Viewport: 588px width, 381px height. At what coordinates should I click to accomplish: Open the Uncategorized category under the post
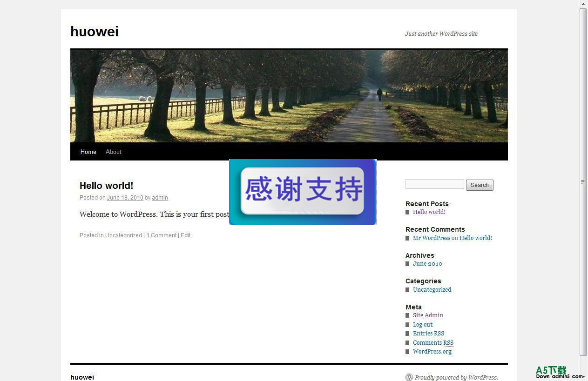[123, 235]
